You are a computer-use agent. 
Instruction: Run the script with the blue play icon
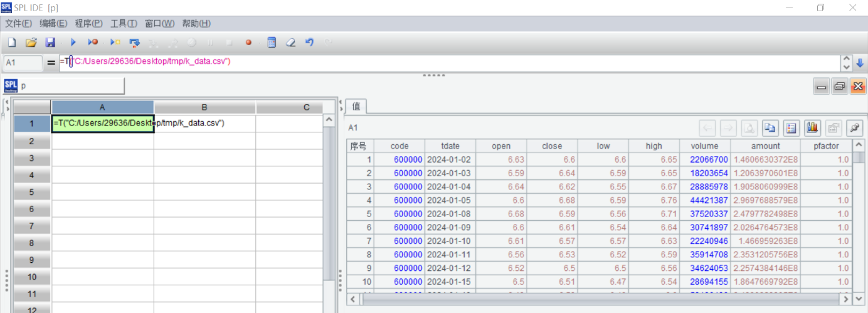point(73,43)
